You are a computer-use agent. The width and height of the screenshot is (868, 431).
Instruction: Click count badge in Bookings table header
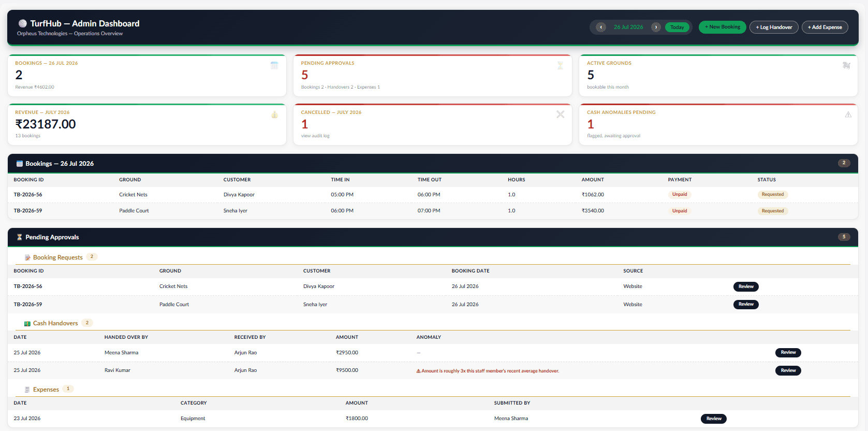coord(844,163)
